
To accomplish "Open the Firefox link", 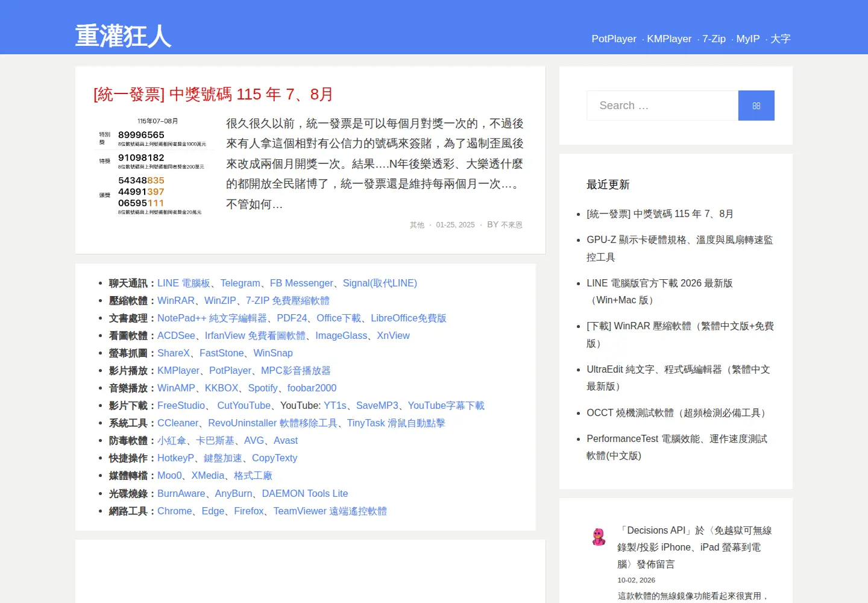I will coord(249,511).
